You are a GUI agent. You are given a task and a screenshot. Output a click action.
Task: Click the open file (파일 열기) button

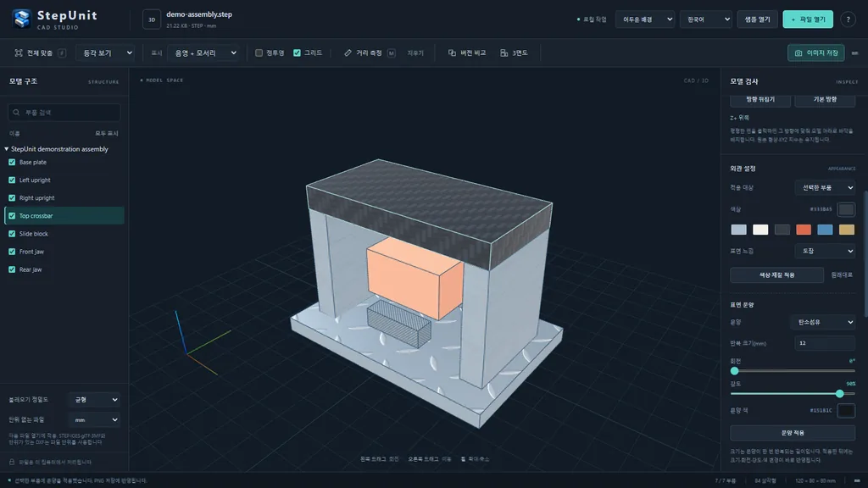(808, 19)
